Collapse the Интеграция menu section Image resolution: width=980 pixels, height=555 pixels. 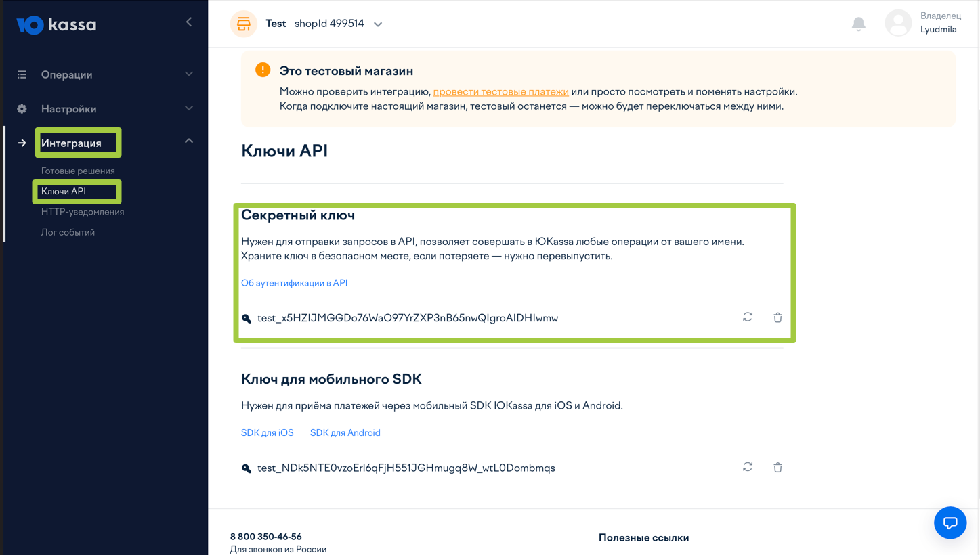[x=189, y=141]
